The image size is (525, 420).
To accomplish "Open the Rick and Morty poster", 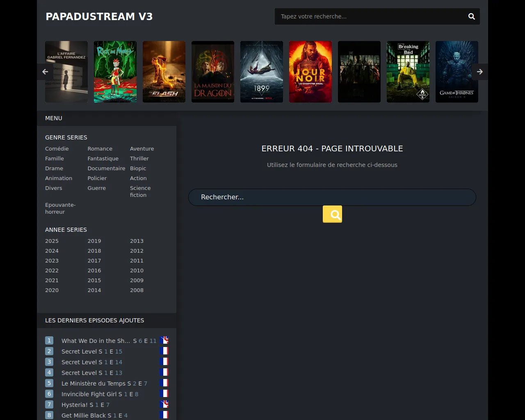I will 115,72.
